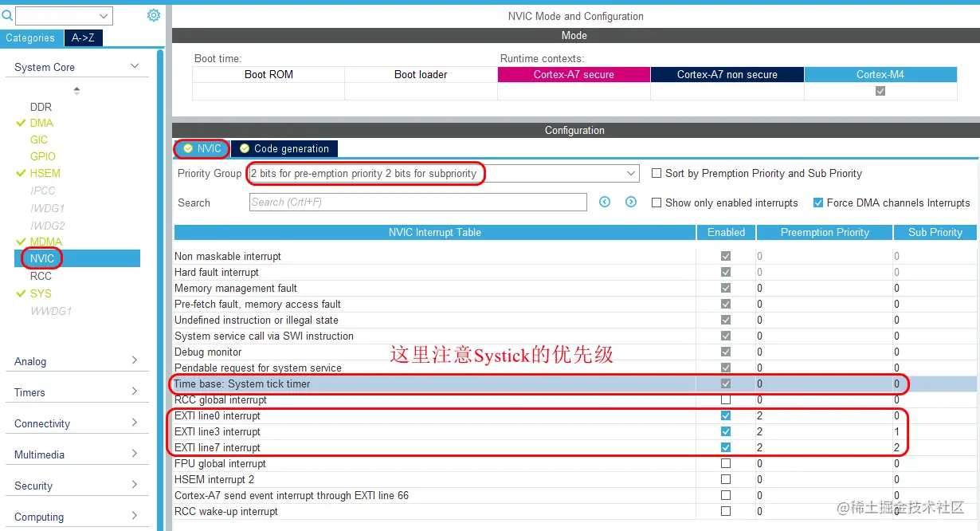The image size is (980, 531).
Task: Expand the Analog category
Action: coord(135,360)
